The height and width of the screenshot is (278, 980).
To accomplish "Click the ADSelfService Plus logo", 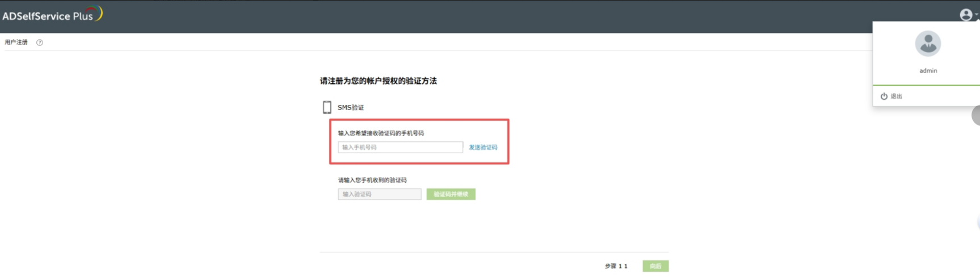I will [x=52, y=15].
